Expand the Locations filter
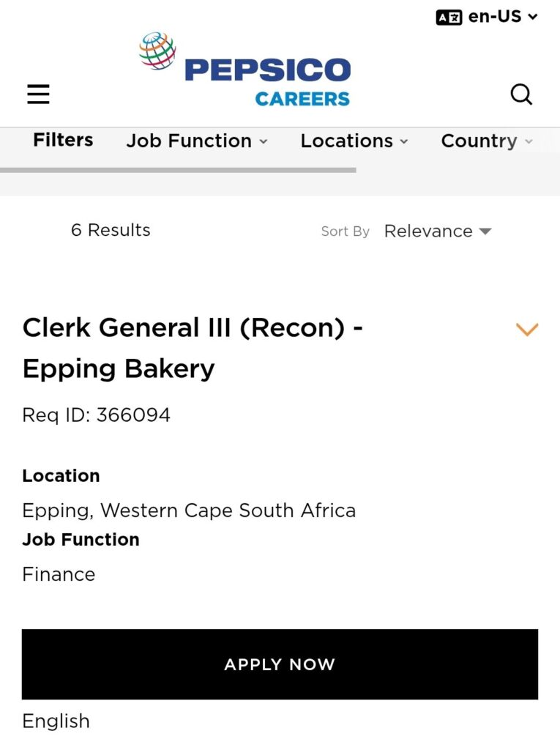 click(354, 141)
